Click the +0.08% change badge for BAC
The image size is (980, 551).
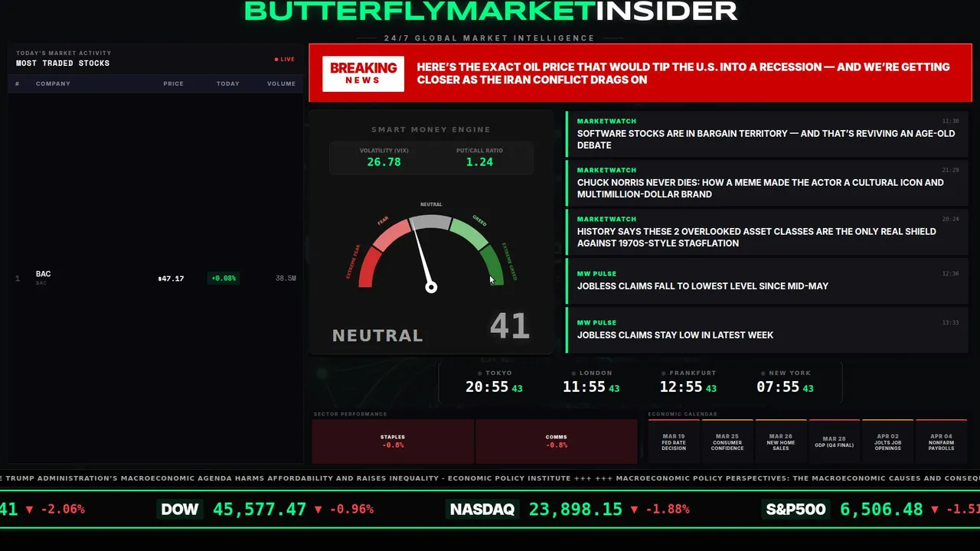pyautogui.click(x=224, y=279)
